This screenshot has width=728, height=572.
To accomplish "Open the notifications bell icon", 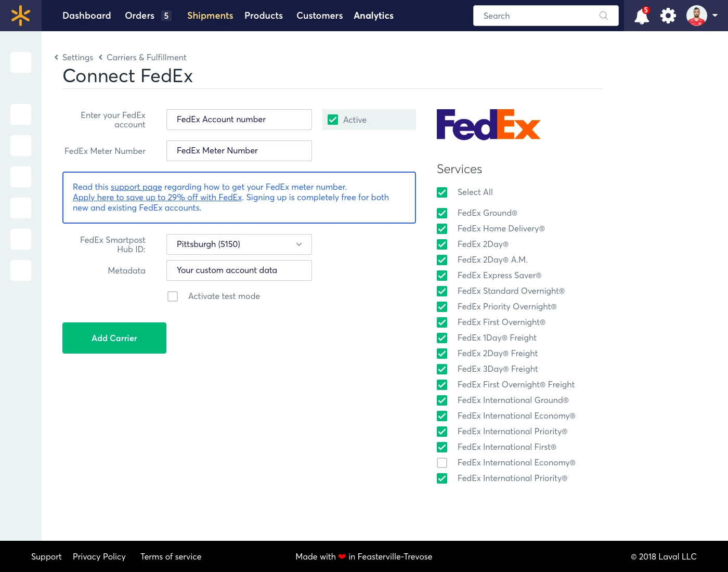I will (642, 16).
